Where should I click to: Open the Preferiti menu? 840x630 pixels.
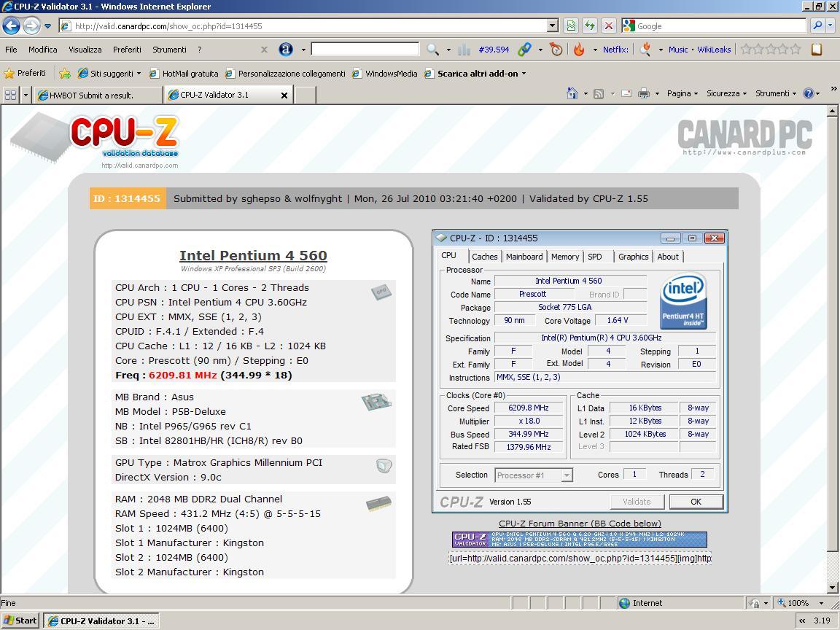(x=127, y=50)
